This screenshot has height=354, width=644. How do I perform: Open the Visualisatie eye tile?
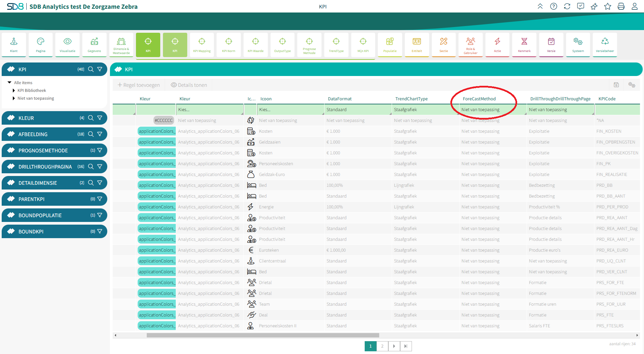67,45
